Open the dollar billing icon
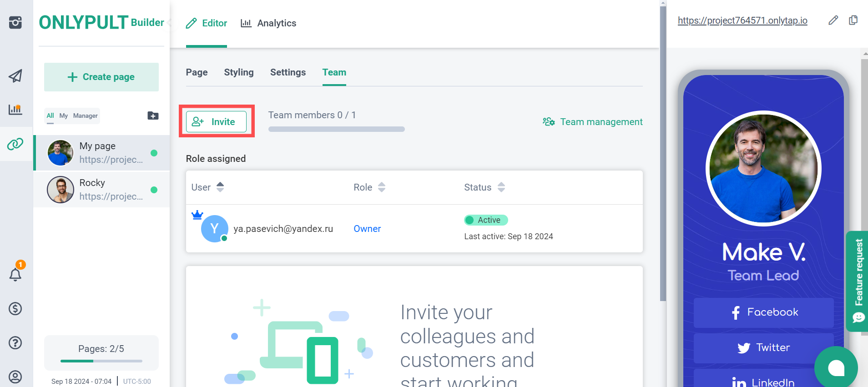 (15, 309)
